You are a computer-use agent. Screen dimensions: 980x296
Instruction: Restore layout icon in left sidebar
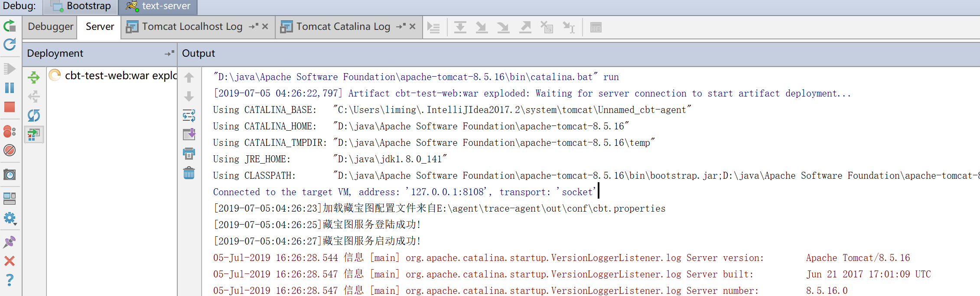pos(10,199)
